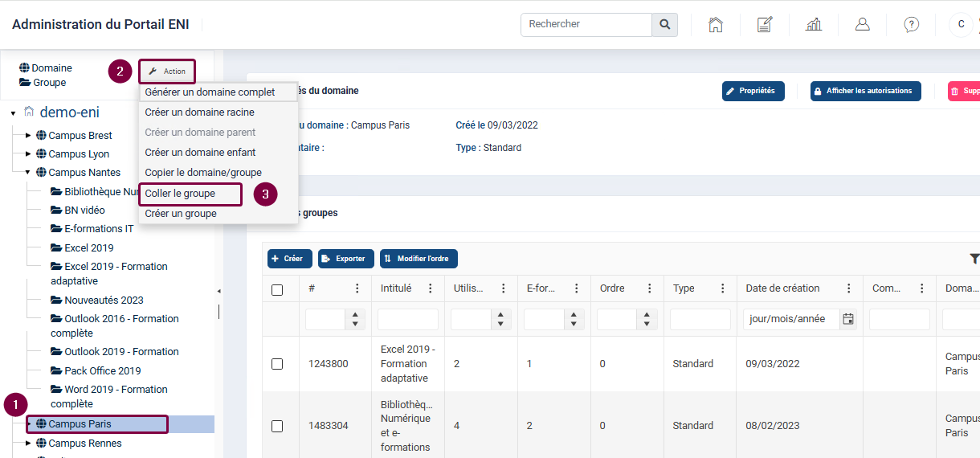Click the Modifier l'ordre button
The image size is (980, 458).
[x=419, y=259]
